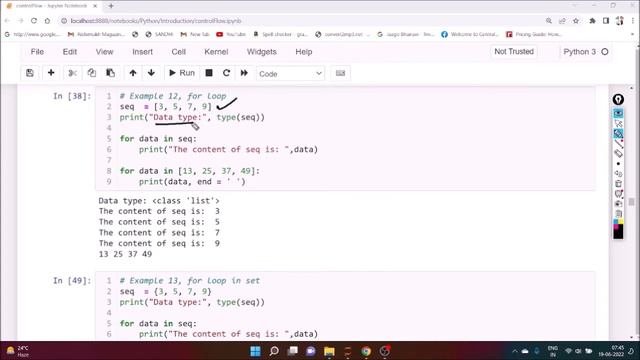The image size is (640, 360).
Task: Open File Explorer from the taskbar
Action: click(329, 351)
